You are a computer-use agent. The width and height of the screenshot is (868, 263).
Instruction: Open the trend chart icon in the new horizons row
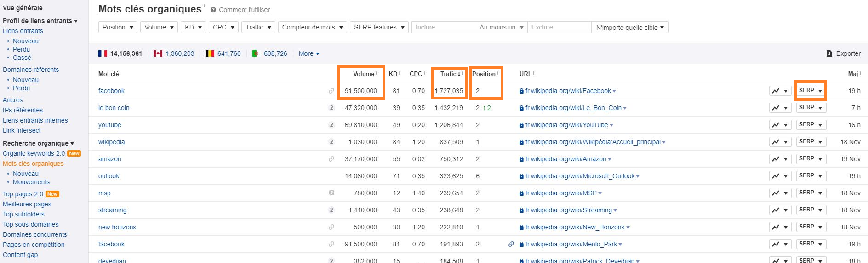(780, 227)
